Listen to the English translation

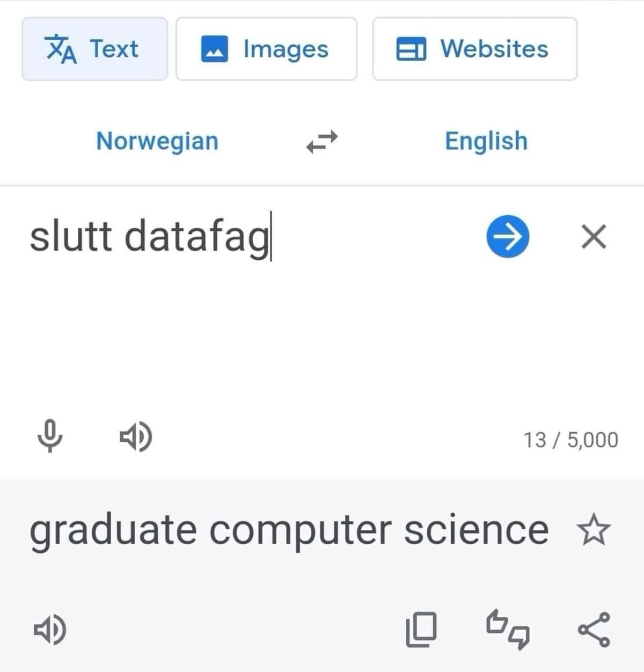pyautogui.click(x=50, y=629)
